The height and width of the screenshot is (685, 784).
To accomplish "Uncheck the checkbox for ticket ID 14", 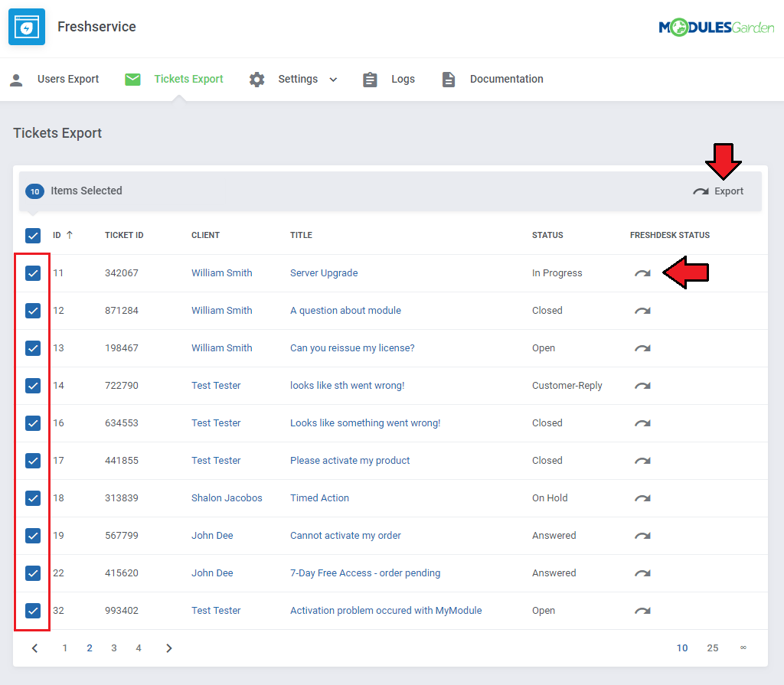I will pos(33,386).
